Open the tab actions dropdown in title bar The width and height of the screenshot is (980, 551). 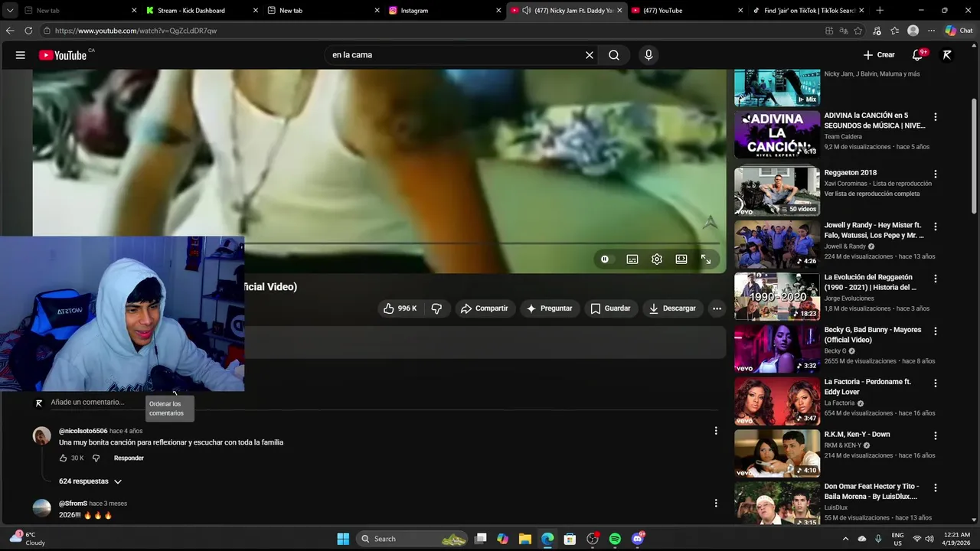[10, 11]
